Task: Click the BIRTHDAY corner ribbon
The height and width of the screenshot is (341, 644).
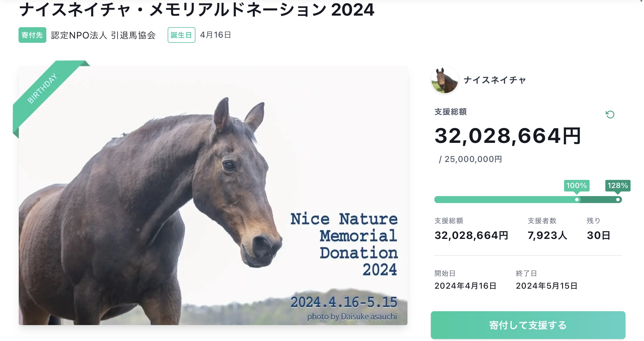Action: click(x=42, y=88)
